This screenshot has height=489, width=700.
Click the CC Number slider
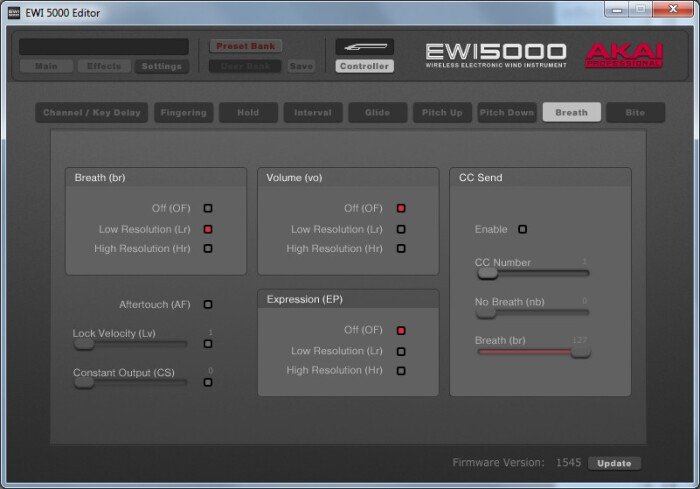533,273
